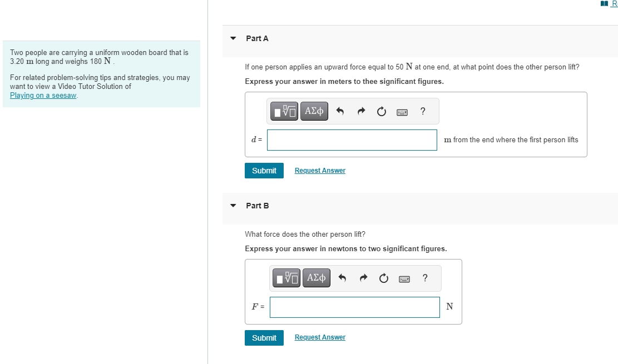Screen dimensions: 618x364
Task: Open the review book icon at top right
Action: point(604,3)
